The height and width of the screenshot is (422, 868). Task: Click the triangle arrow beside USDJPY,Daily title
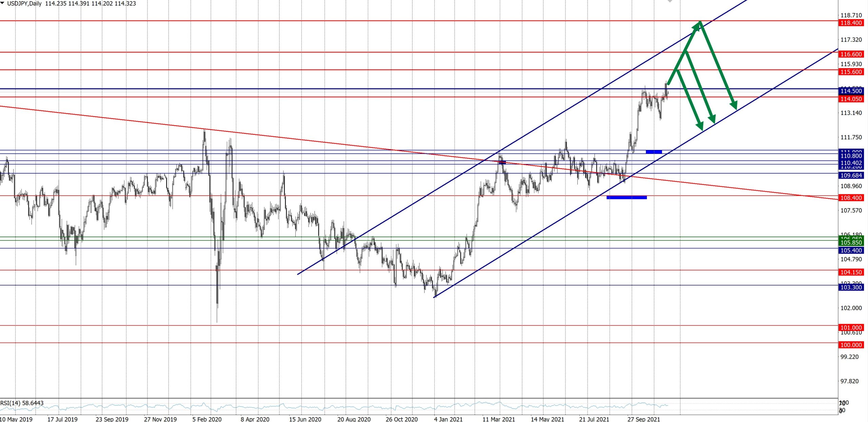[3, 3]
